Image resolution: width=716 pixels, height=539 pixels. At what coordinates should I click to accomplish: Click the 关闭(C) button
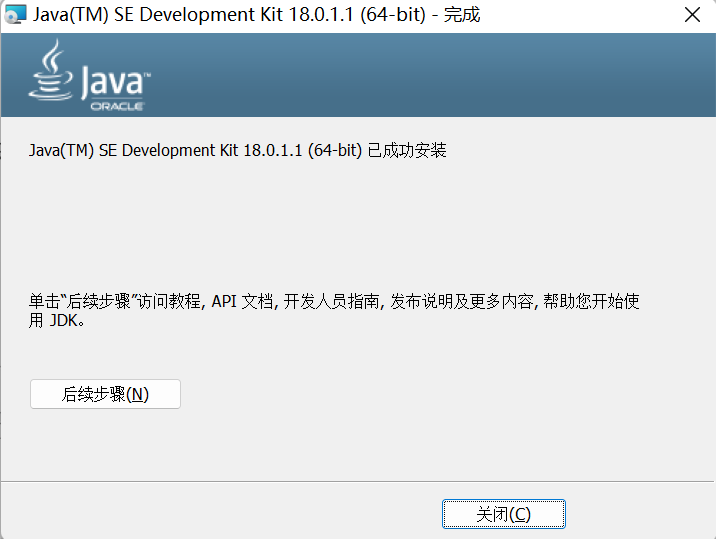point(504,514)
